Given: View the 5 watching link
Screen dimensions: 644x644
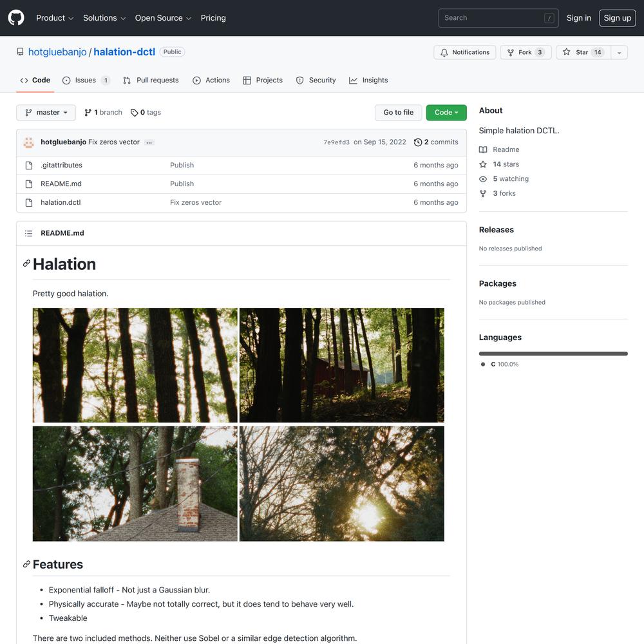Looking at the screenshot, I should pos(504,179).
